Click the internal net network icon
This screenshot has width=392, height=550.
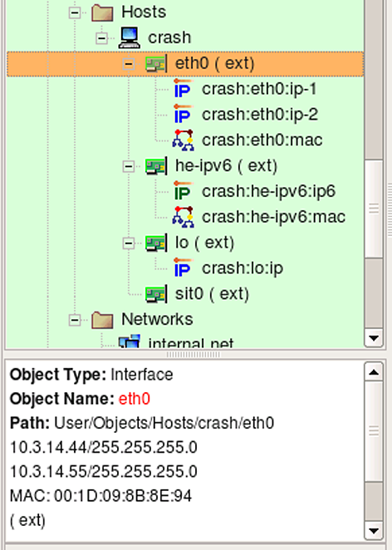[130, 341]
